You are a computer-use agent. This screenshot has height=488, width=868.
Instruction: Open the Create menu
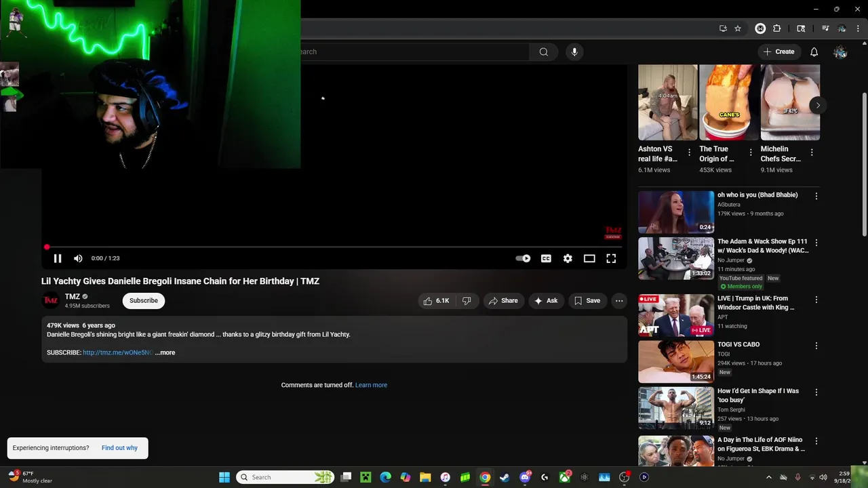tap(778, 52)
